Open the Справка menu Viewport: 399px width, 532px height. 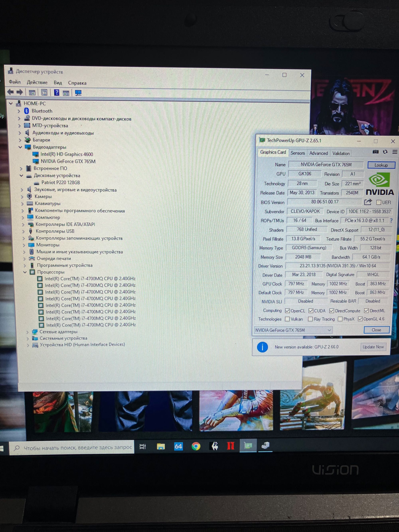77,83
